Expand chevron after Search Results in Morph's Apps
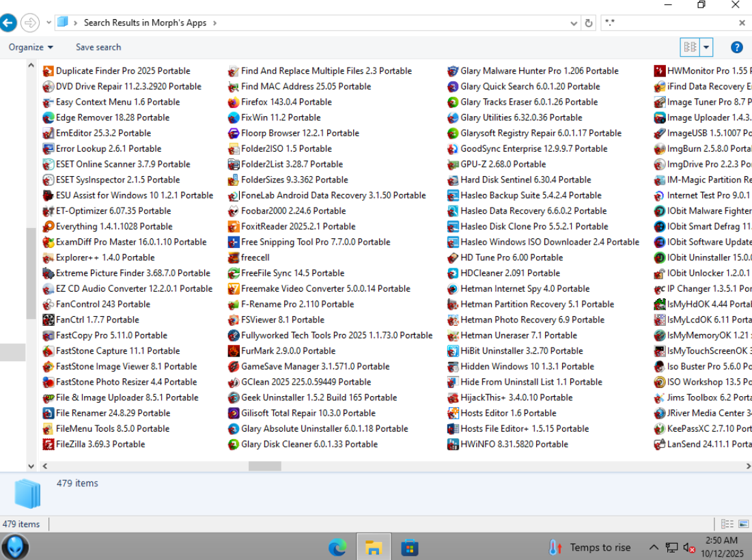The image size is (752, 560). (214, 23)
